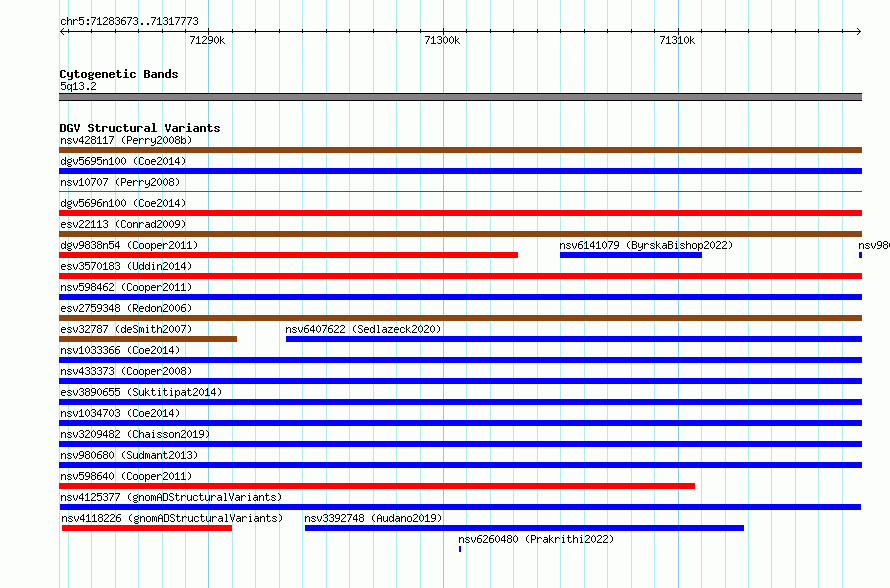
Task: Click the nsv1033366 (Coe2014) label
Action: point(120,350)
